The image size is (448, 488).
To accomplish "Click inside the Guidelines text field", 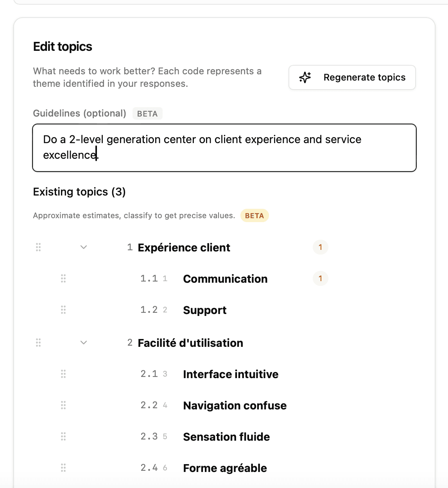I will pyautogui.click(x=224, y=148).
